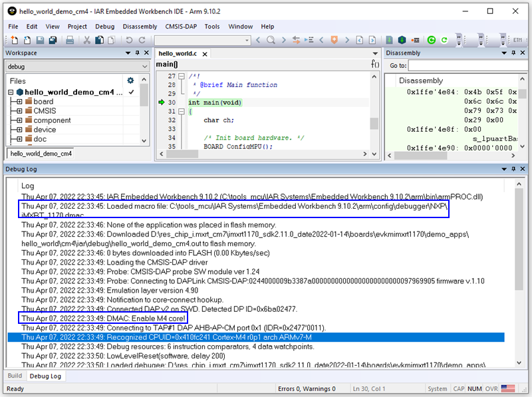
Task: Click the Open file toolbar icon
Action: coord(27,40)
